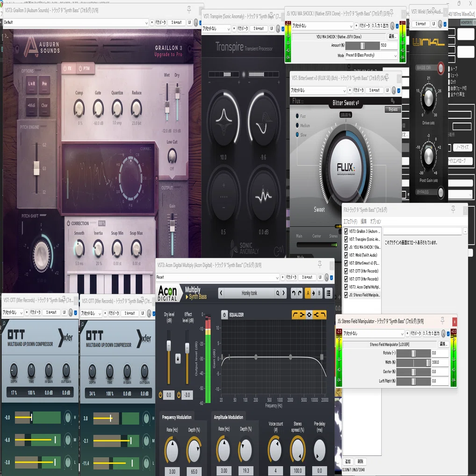Image resolution: width=476 pixels, height=476 pixels.
Task: Toggle the Dry level power button
Action: coord(160,395)
